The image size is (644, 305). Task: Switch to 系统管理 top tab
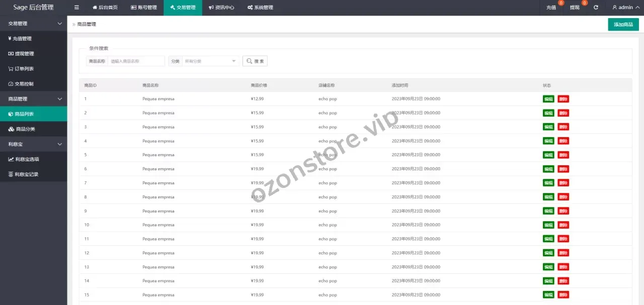pos(260,8)
